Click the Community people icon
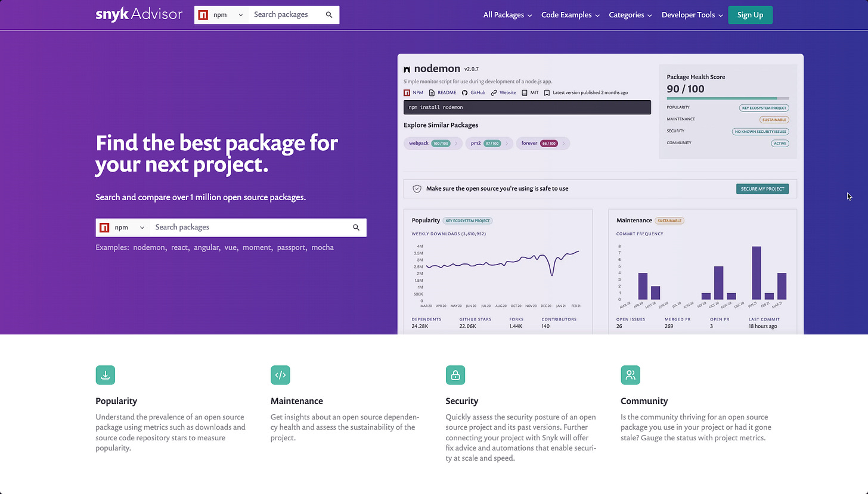868x494 pixels. pyautogui.click(x=630, y=375)
